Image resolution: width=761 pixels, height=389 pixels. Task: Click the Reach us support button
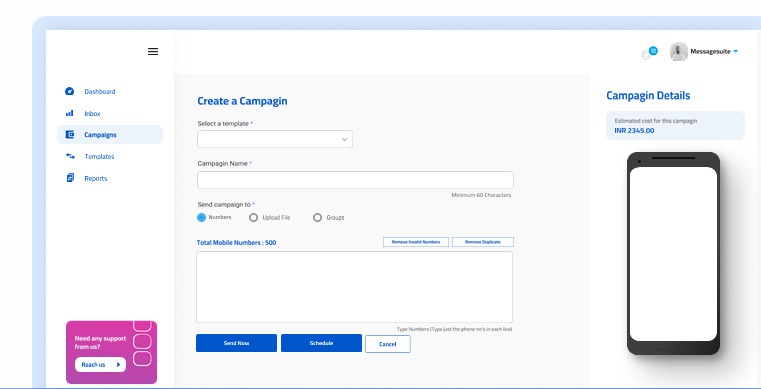click(100, 365)
